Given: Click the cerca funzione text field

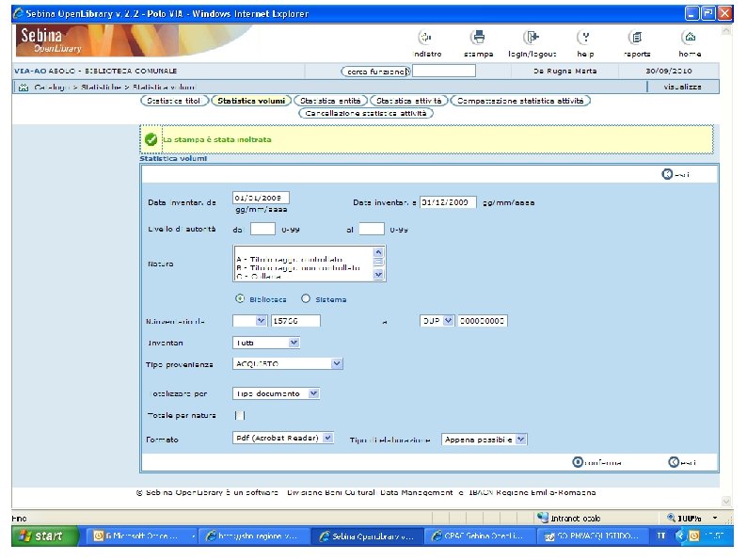Looking at the screenshot, I should click(x=444, y=71).
